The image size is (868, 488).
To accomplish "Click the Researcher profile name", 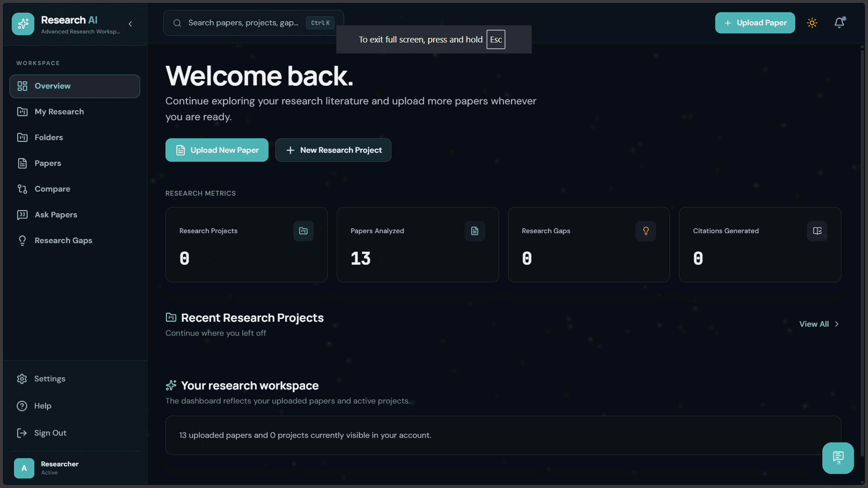I will (x=60, y=464).
